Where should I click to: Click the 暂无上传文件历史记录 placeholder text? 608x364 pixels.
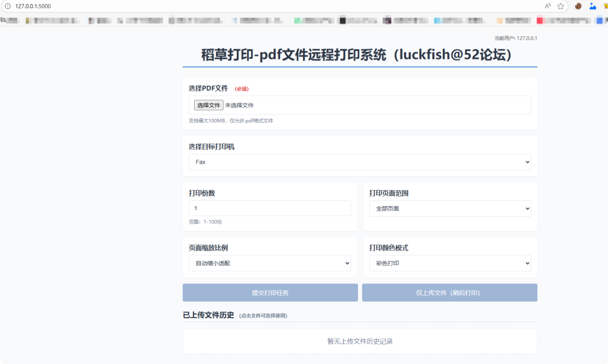coord(359,341)
